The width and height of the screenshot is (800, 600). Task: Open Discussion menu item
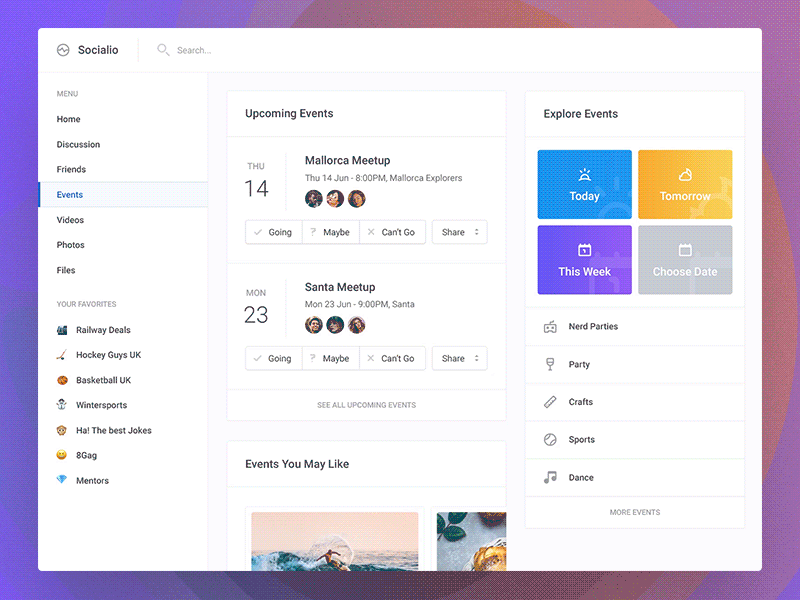coord(123,144)
